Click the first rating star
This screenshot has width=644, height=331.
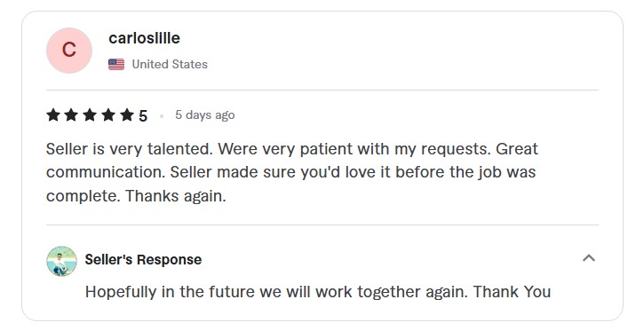[x=53, y=115]
